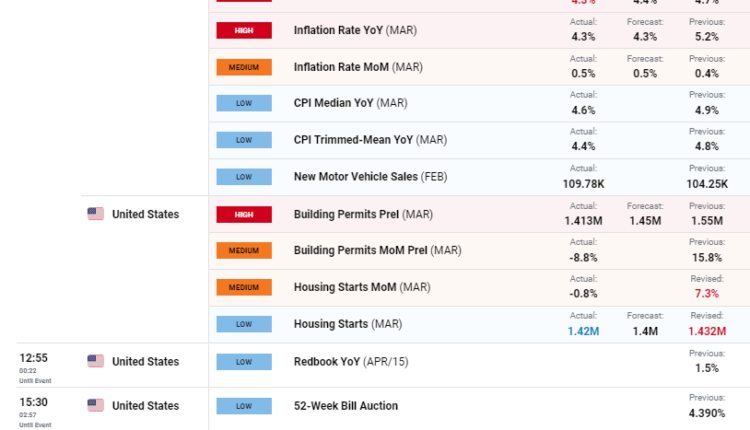Image resolution: width=750 pixels, height=430 pixels.
Task: Click the United States label at 12:55
Action: click(x=145, y=362)
